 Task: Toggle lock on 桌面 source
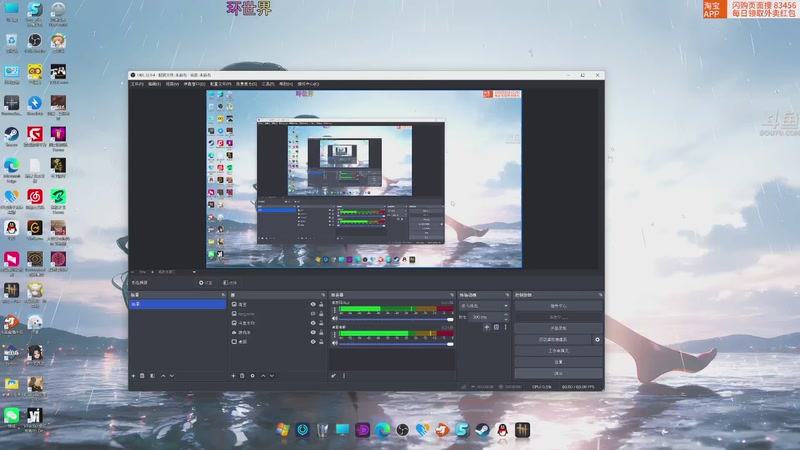point(321,341)
